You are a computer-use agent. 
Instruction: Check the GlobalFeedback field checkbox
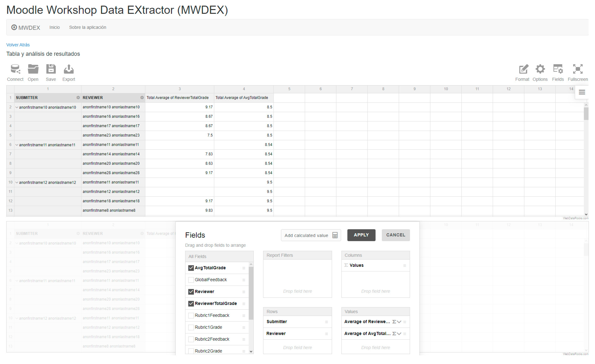[x=191, y=280]
